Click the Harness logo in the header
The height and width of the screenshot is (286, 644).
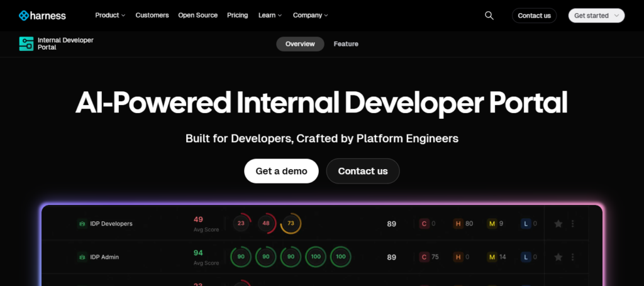point(42,16)
